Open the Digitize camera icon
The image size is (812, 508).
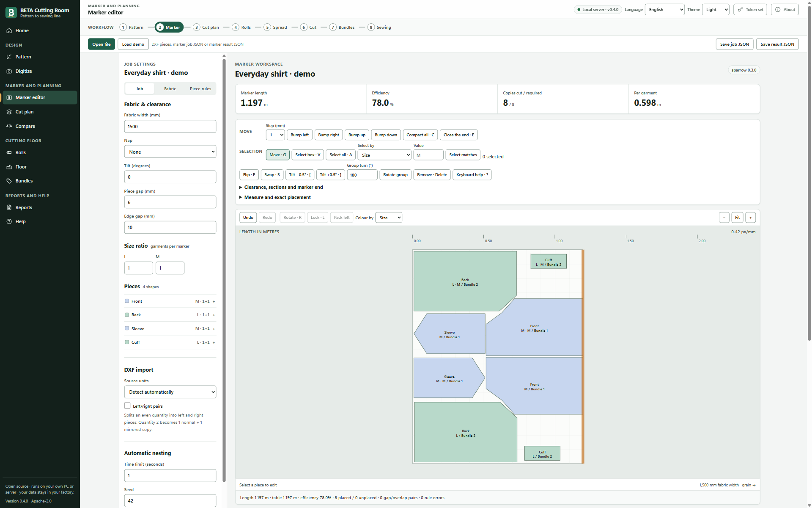point(9,71)
